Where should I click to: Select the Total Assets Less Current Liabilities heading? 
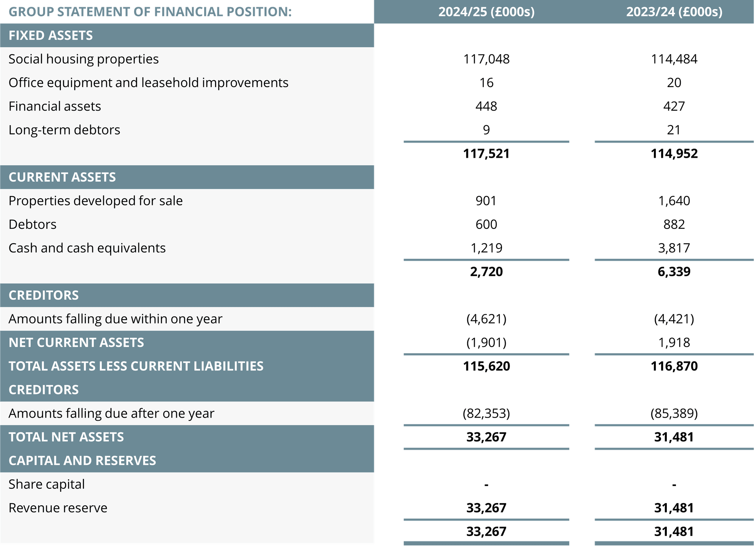click(x=136, y=366)
